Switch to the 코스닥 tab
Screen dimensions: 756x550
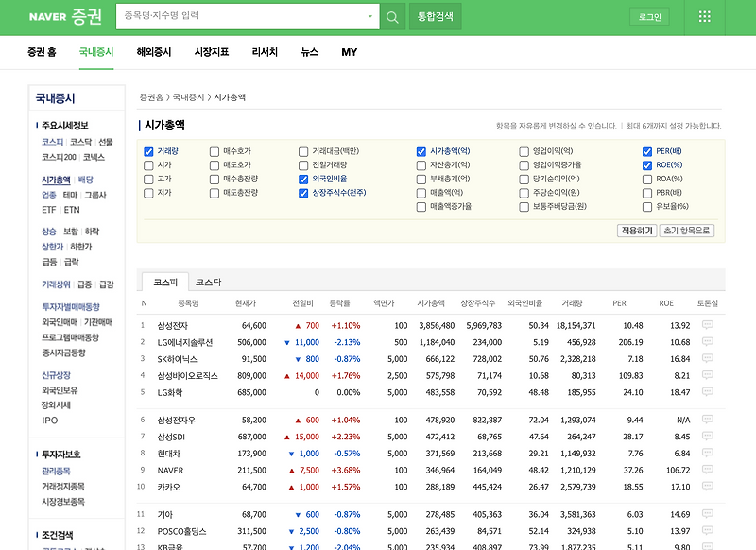tap(208, 283)
